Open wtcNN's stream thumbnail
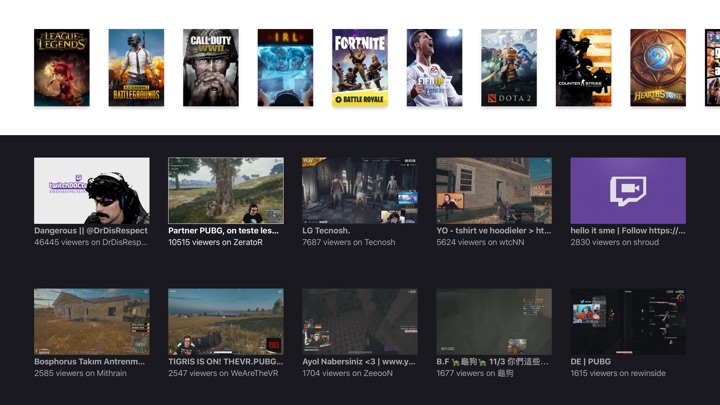 point(494,191)
